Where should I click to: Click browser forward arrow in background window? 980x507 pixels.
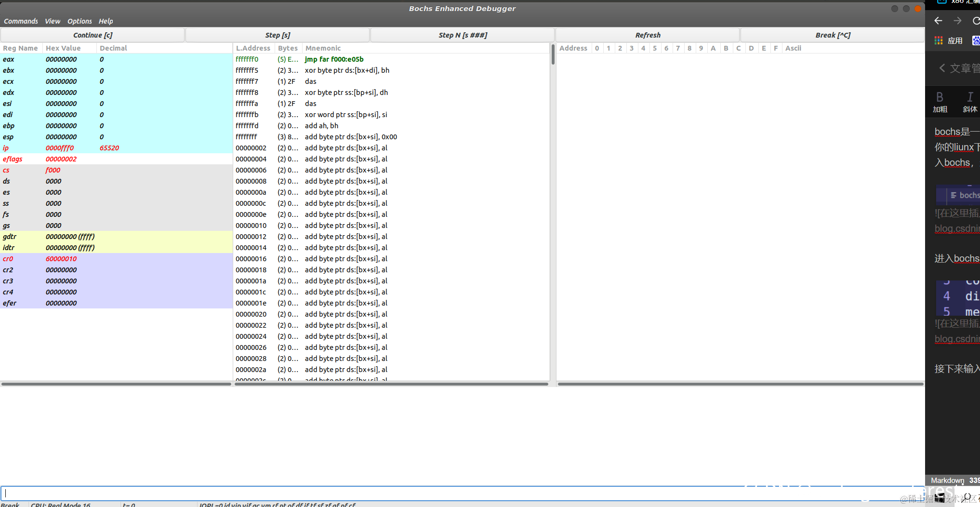click(x=957, y=21)
